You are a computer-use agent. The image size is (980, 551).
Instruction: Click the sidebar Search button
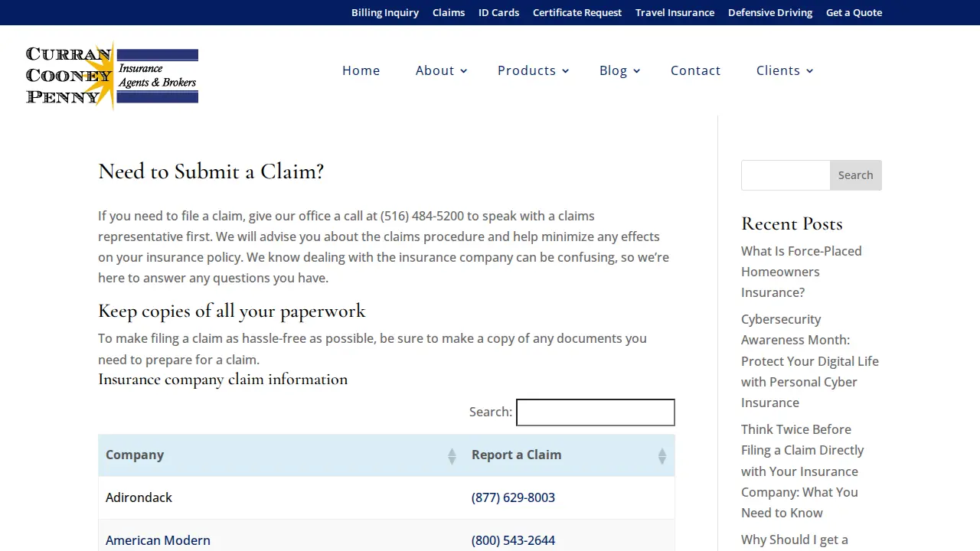click(x=855, y=175)
